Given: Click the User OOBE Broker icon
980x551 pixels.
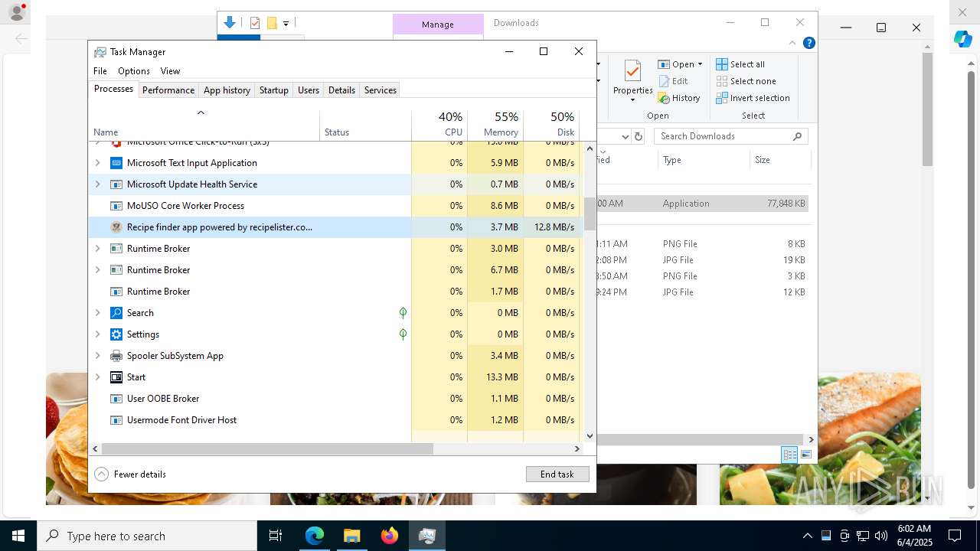Looking at the screenshot, I should tap(116, 399).
